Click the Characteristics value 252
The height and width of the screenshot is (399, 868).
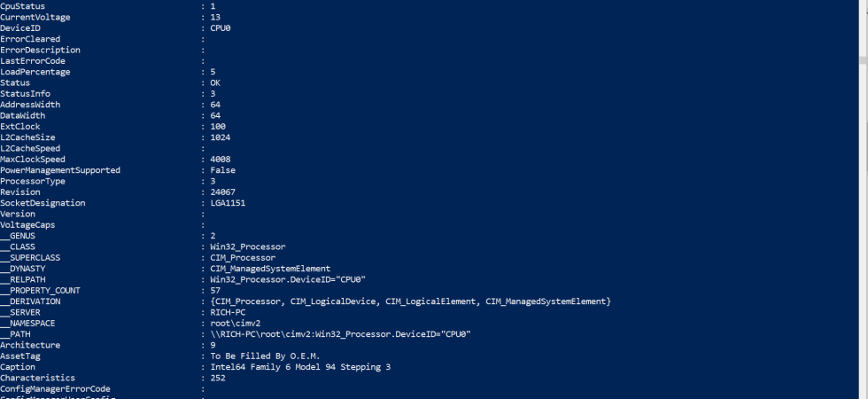pos(218,378)
